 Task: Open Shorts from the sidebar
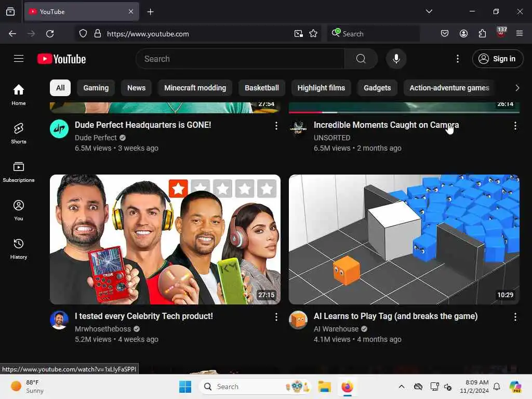[19, 134]
